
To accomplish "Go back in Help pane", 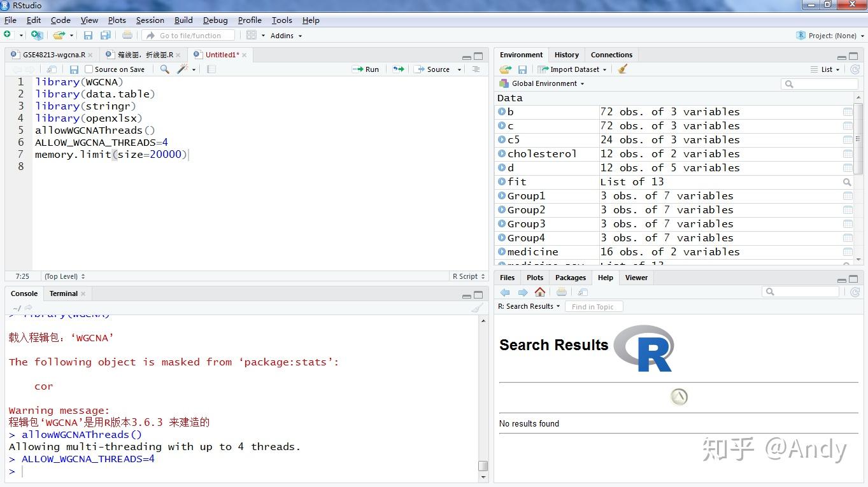I will (505, 292).
